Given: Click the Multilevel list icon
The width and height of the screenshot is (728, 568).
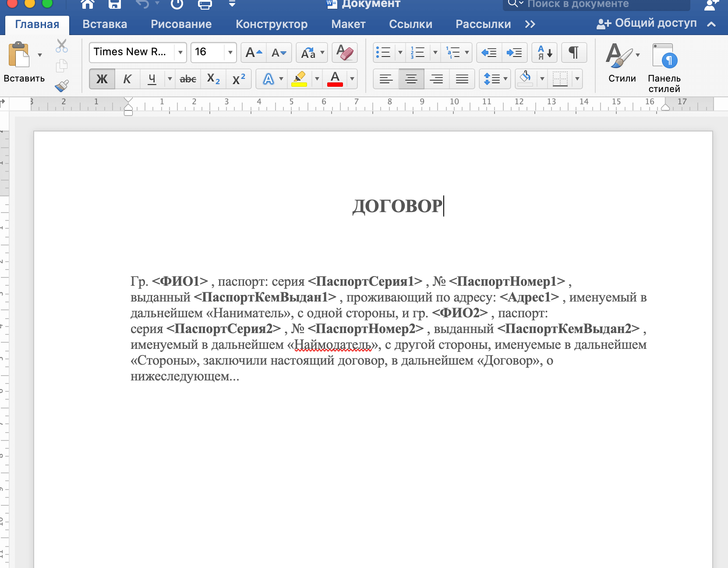Looking at the screenshot, I should [x=453, y=53].
